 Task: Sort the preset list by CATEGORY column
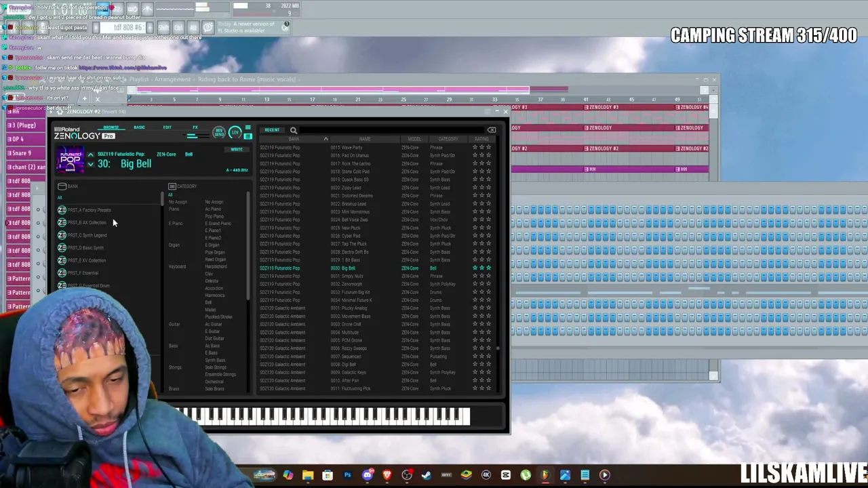click(448, 139)
